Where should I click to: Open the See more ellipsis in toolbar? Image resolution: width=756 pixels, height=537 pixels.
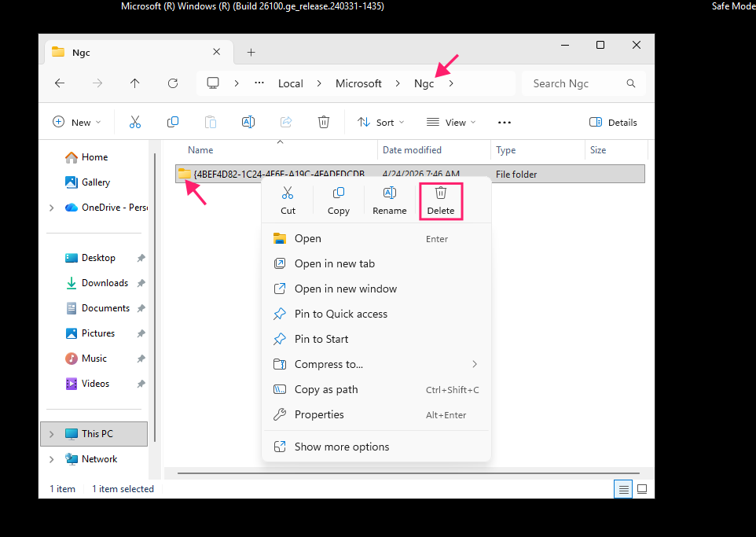505,123
